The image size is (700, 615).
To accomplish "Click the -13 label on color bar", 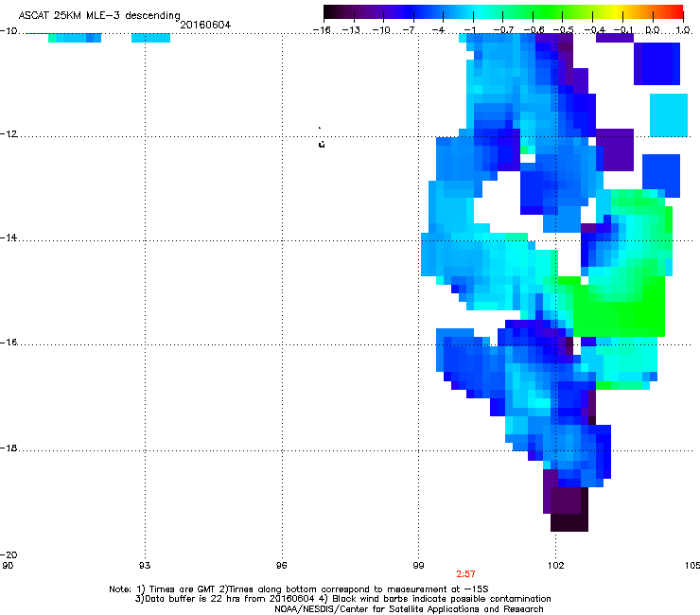I will (x=351, y=30).
